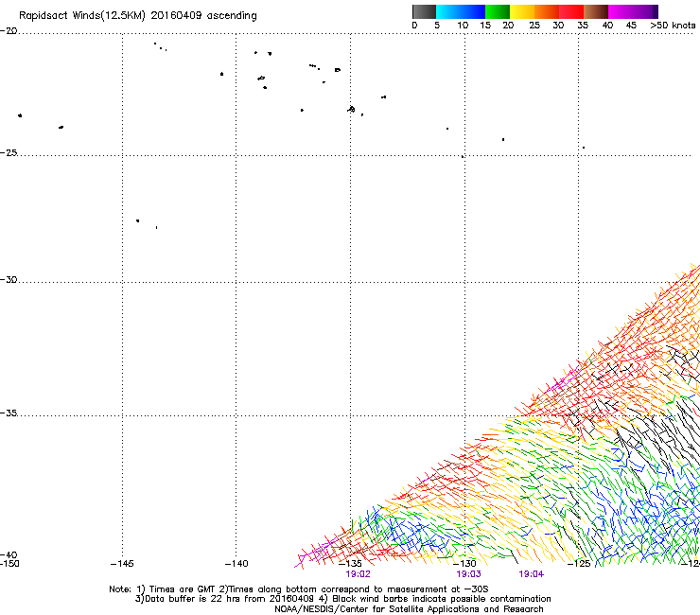This screenshot has height=615, width=700.
Task: Click the -145 longitude axis label
Action: click(x=122, y=564)
